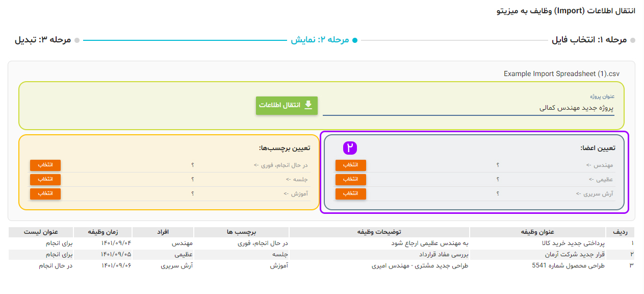This screenshot has width=644, height=294.
Task: Click the زمان وظیفه column header
Action: (103, 232)
